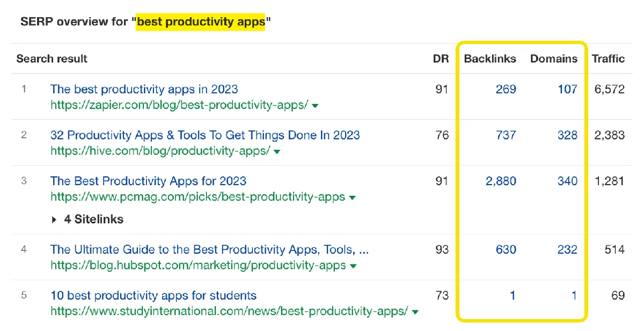This screenshot has width=644, height=331.
Task: Visit the studyinternational.com news URL
Action: [x=229, y=311]
